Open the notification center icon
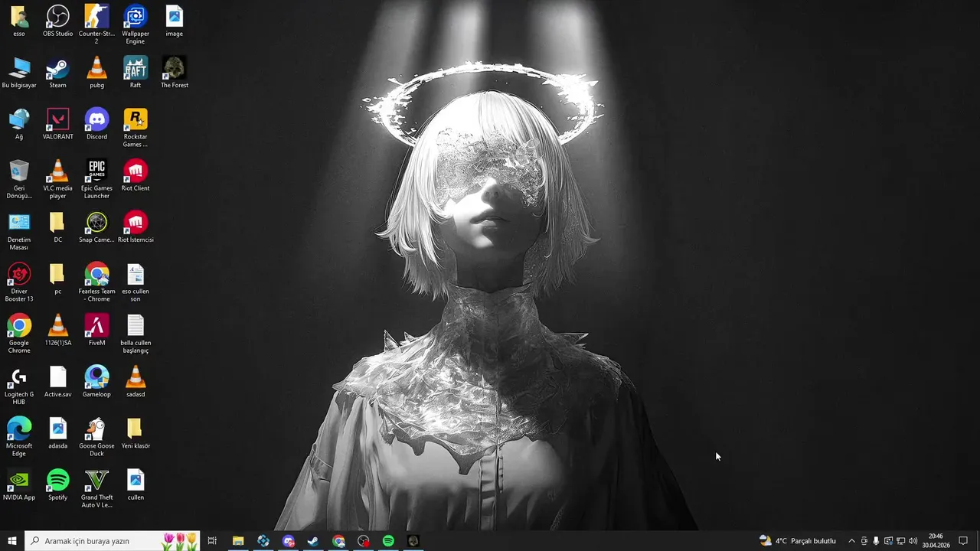This screenshot has width=980, height=551. click(x=963, y=541)
